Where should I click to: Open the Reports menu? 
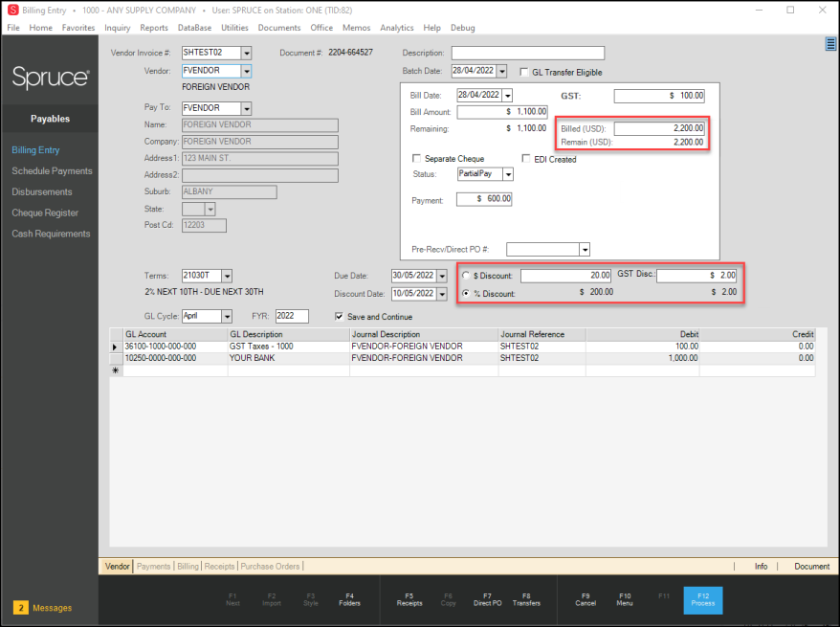point(154,28)
